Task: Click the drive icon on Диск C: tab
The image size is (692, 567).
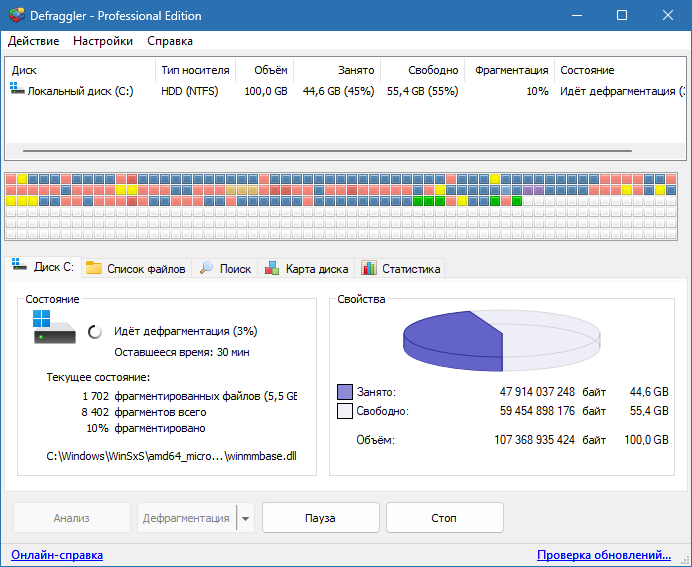Action: coord(19,265)
